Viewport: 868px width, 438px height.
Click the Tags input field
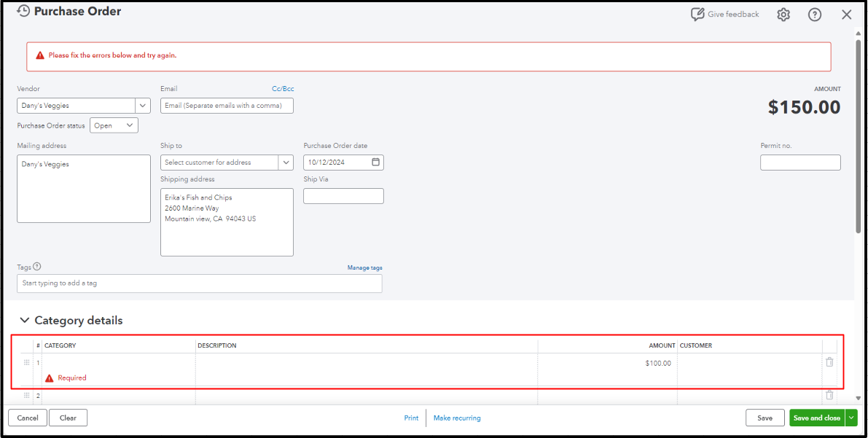pyautogui.click(x=199, y=283)
